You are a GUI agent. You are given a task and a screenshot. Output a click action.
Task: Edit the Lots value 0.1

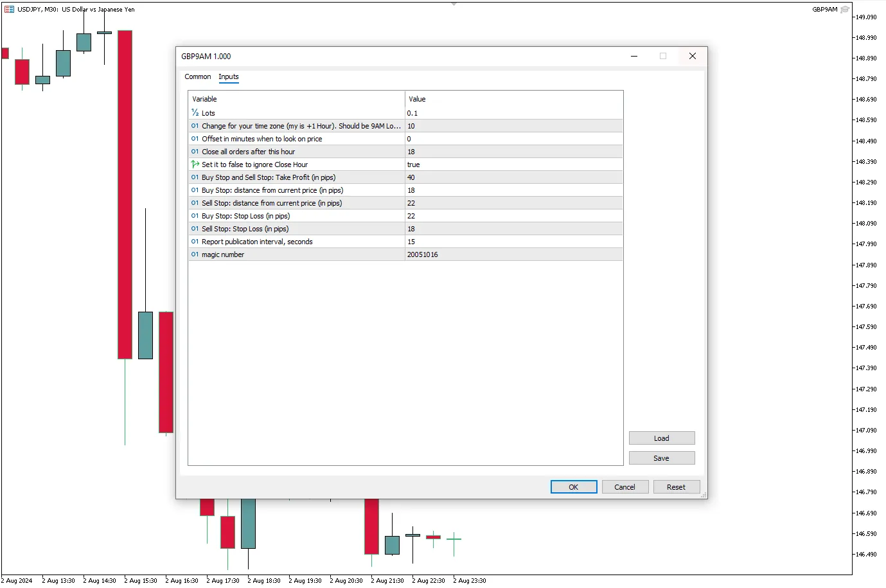(x=514, y=113)
